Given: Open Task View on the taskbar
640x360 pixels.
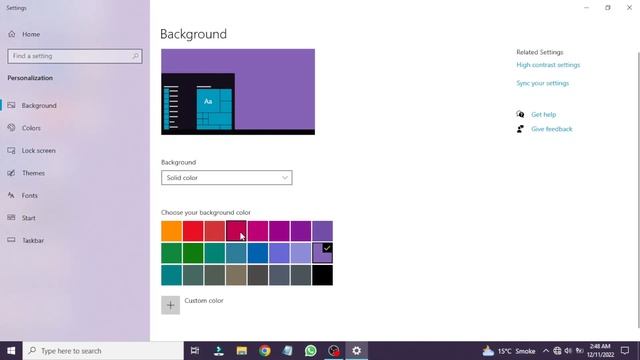Looking at the screenshot, I should point(195,351).
